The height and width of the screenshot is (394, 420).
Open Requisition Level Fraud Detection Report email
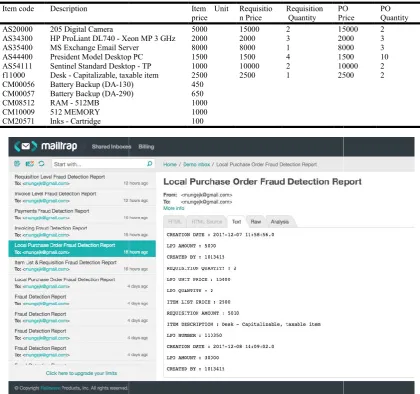[82, 180]
